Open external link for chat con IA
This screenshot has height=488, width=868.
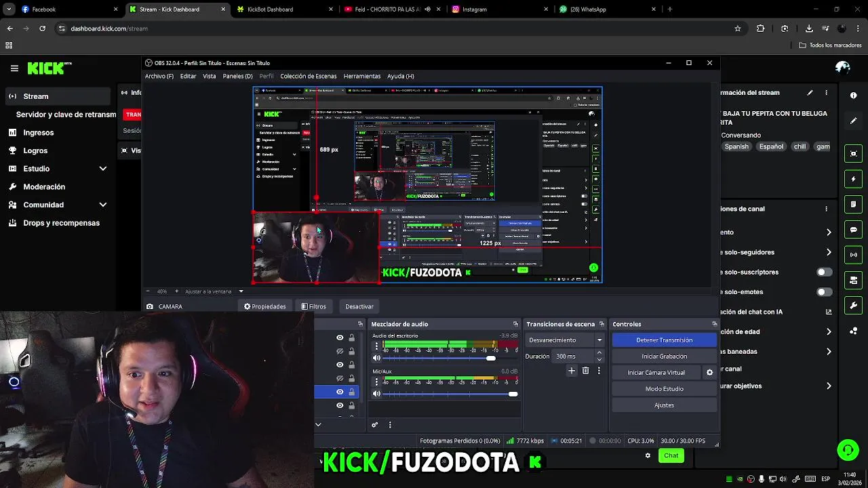coord(828,312)
